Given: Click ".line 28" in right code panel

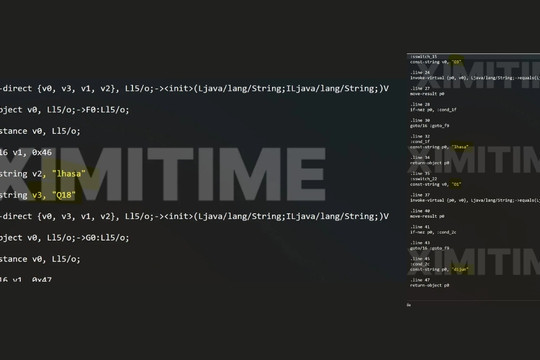Looking at the screenshot, I should [420, 104].
